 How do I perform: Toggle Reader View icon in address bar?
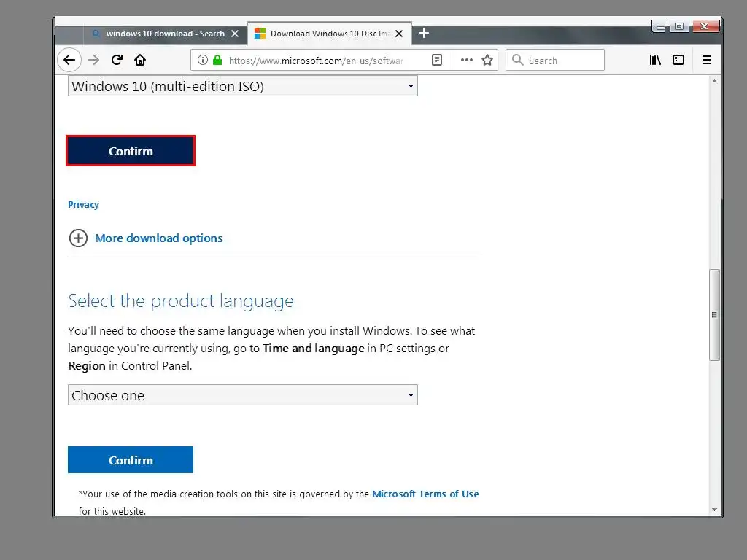pos(437,60)
